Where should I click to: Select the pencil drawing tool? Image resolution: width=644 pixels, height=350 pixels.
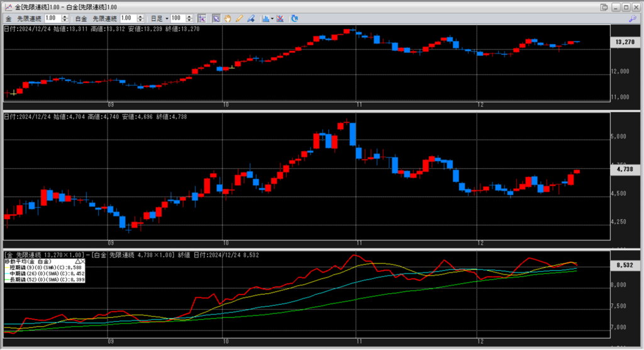[x=239, y=19]
